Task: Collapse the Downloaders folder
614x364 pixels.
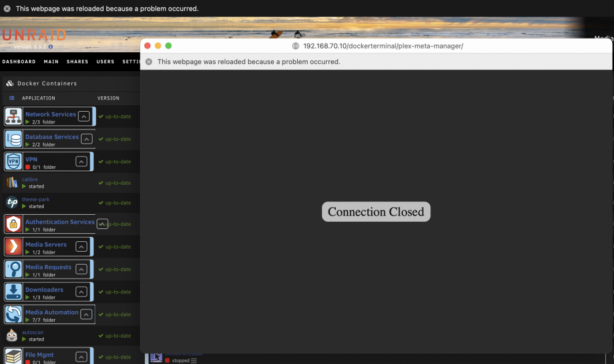Action: pos(81,292)
